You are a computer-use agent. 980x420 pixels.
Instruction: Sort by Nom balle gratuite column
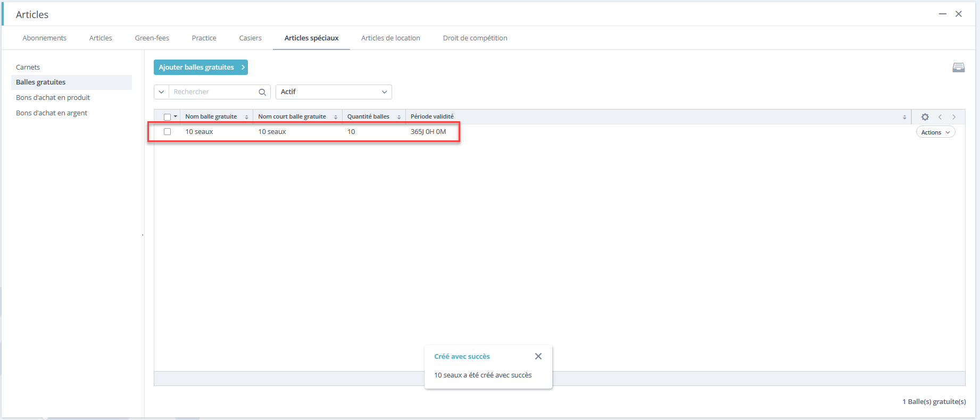click(x=246, y=117)
